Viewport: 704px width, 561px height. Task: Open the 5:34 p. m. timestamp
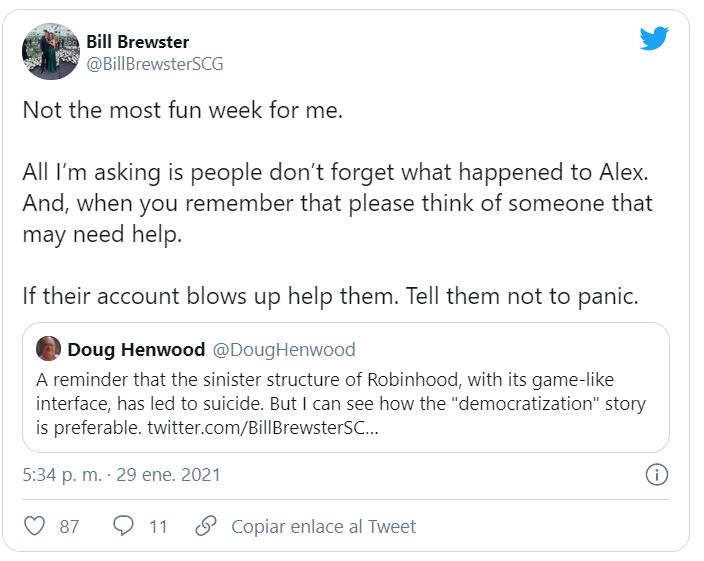tap(62, 474)
